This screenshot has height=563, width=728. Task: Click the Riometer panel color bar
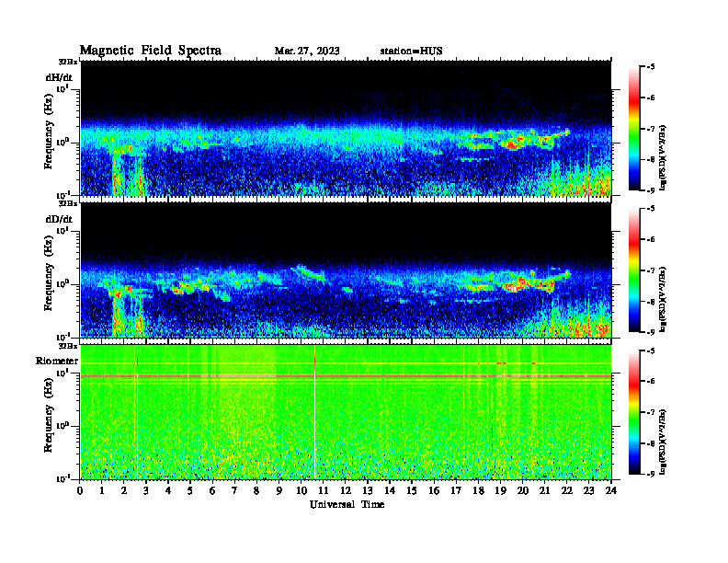pos(634,412)
